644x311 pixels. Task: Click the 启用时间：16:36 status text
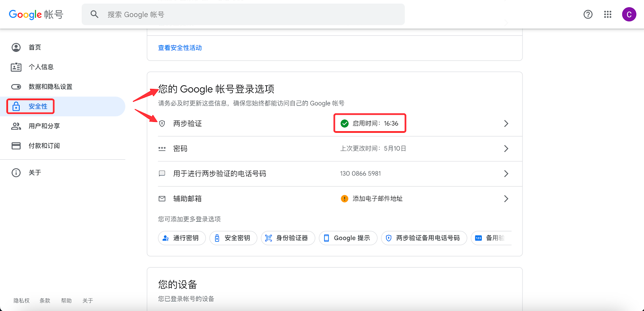click(376, 124)
